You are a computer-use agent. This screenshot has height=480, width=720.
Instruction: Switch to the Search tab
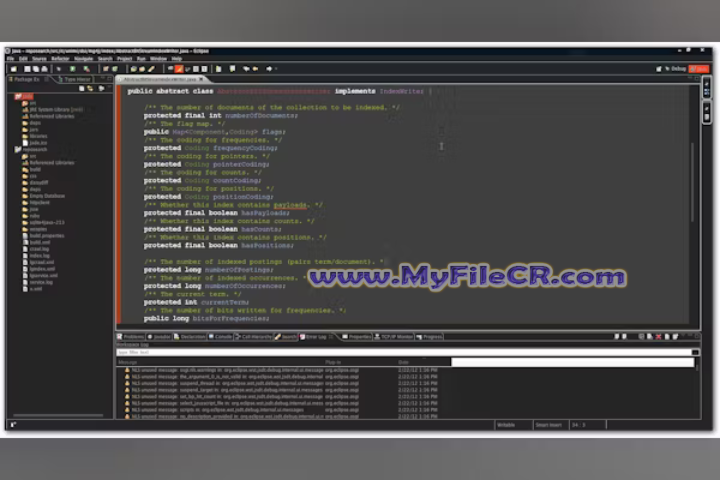click(286, 337)
